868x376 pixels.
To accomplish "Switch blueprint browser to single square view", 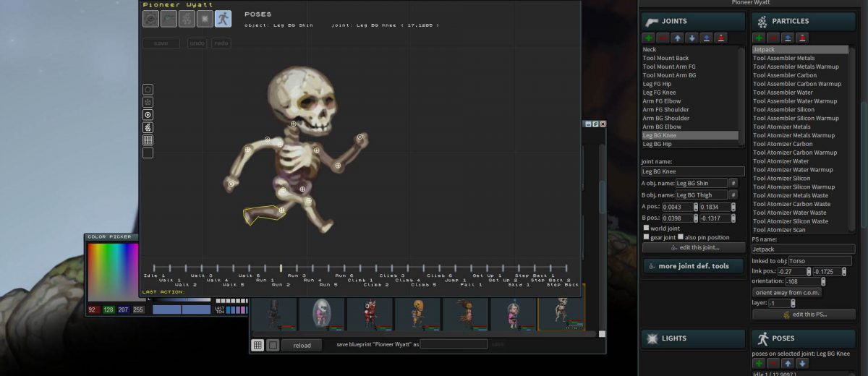I will click(272, 345).
